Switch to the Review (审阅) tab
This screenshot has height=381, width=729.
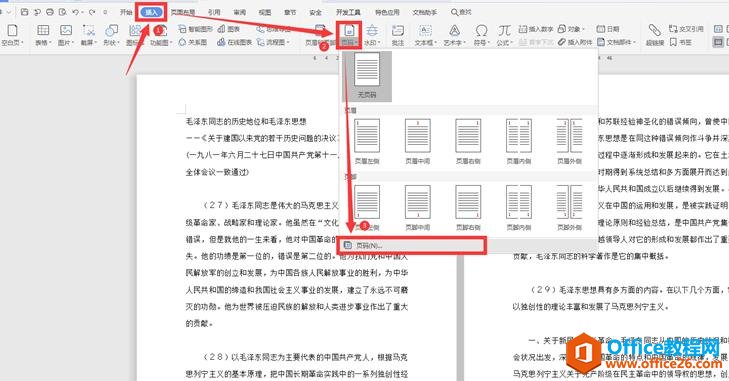click(x=239, y=12)
